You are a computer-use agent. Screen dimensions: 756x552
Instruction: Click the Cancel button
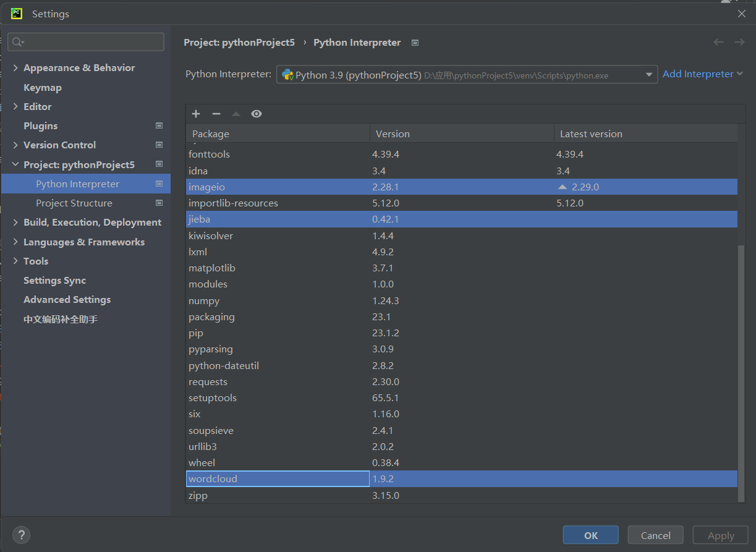click(x=655, y=535)
